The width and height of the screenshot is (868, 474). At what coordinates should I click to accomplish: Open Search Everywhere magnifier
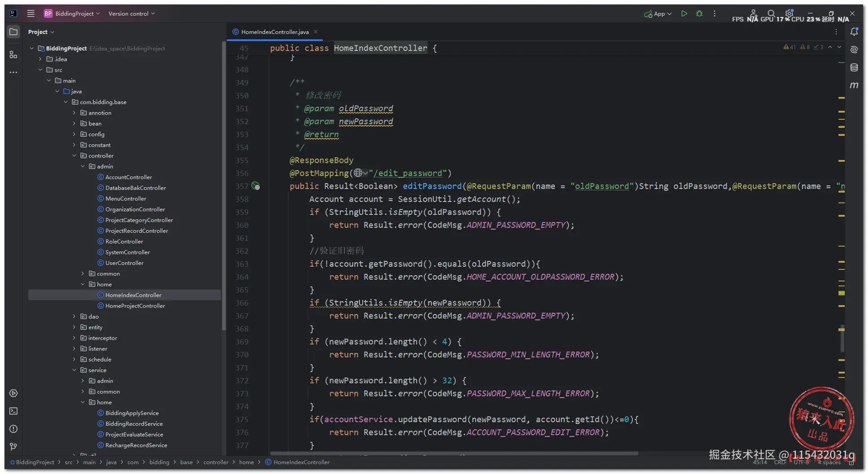[x=771, y=13]
